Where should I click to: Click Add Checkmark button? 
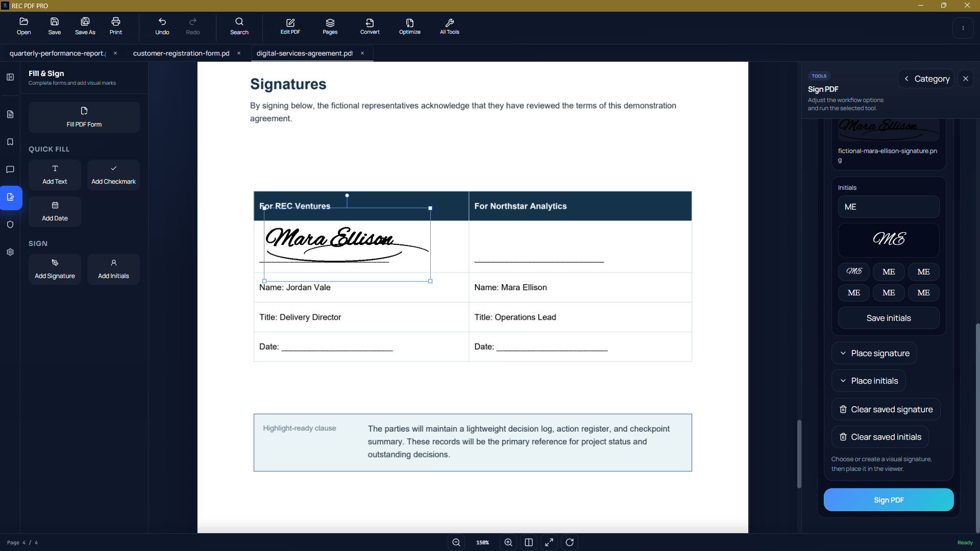113,175
